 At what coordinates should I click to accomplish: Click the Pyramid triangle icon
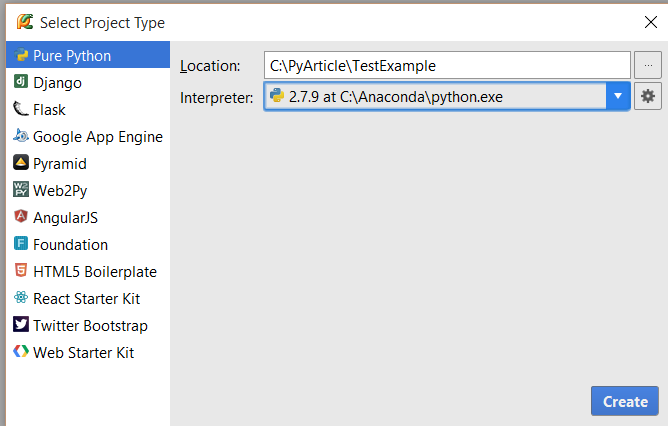pyautogui.click(x=21, y=162)
